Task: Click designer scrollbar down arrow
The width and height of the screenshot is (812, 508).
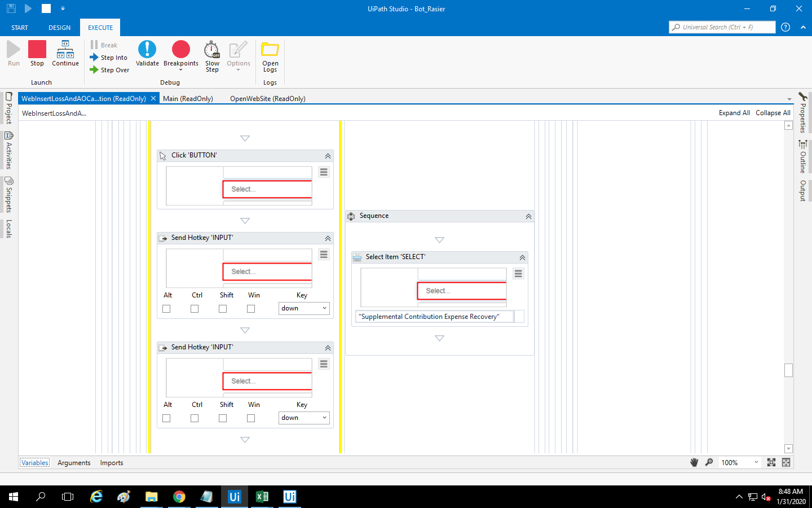Action: tap(788, 449)
